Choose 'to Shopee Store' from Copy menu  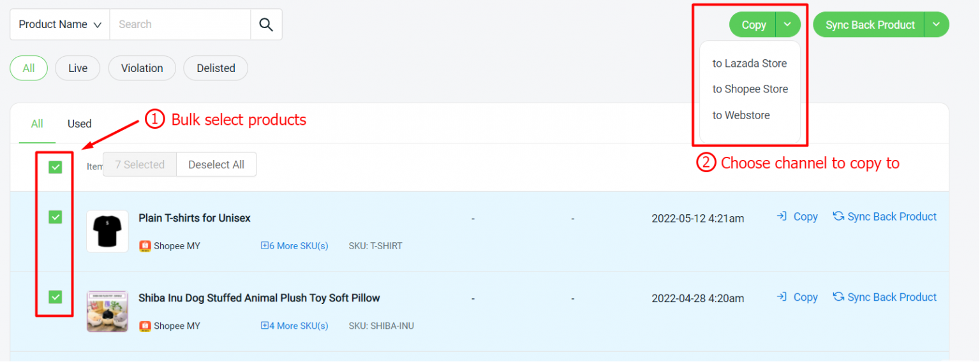click(x=750, y=89)
